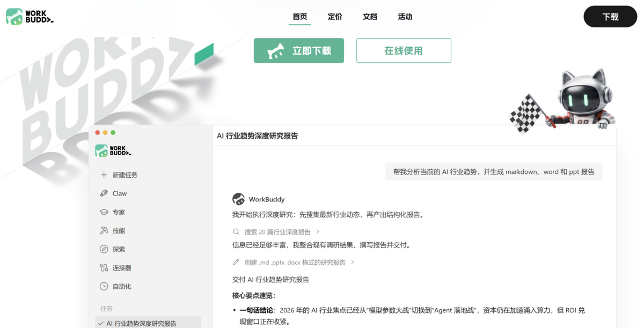Click the plus icon beside 新建任务

pos(104,175)
